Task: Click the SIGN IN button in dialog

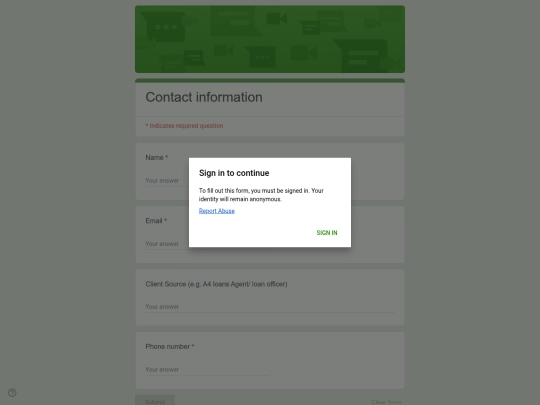Action: coord(327,233)
